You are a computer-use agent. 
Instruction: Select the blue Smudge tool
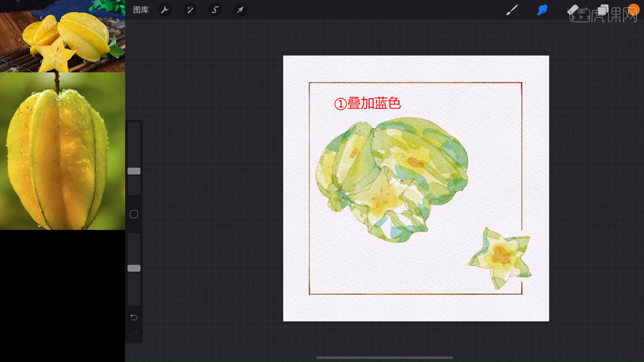pos(542,10)
